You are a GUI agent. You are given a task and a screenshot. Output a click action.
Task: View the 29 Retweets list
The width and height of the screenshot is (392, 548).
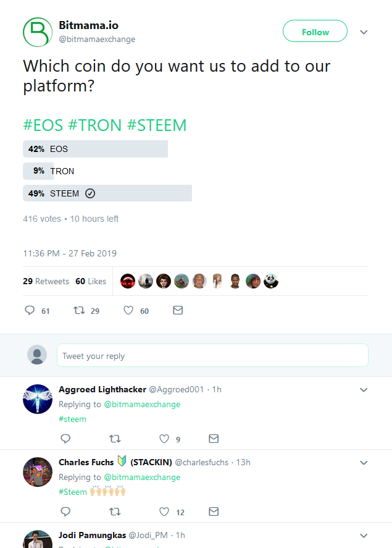[46, 281]
